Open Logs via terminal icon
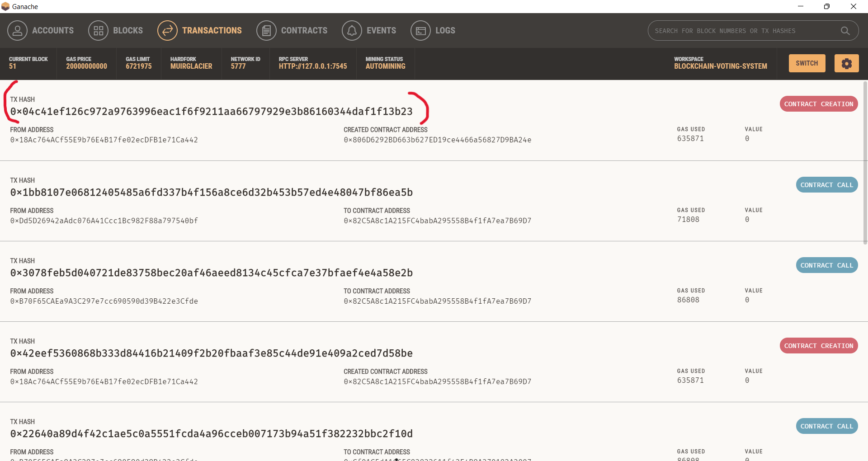Viewport: 868px width, 461px height. (420, 31)
